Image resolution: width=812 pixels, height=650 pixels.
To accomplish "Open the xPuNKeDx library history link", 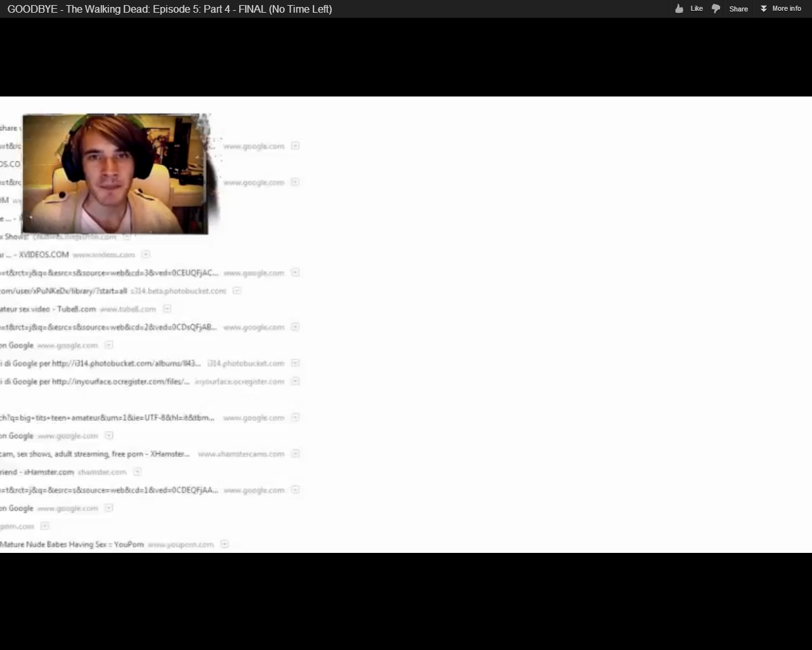I will (63, 291).
